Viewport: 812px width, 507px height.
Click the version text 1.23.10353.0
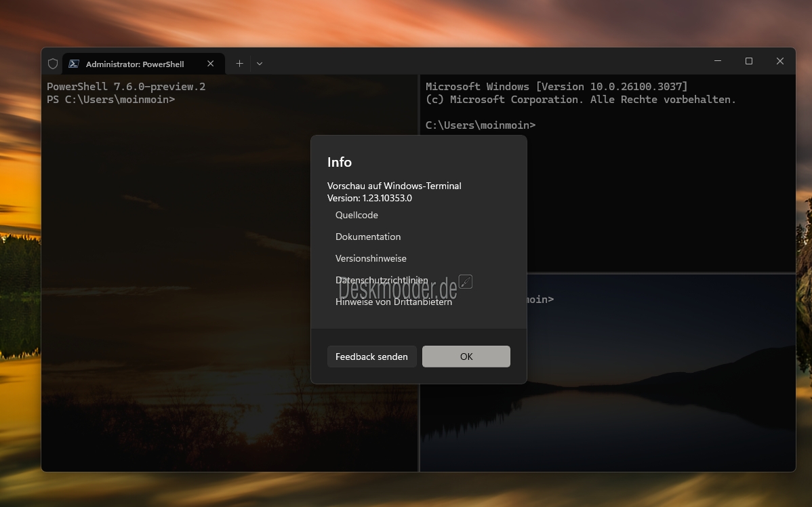(x=387, y=198)
